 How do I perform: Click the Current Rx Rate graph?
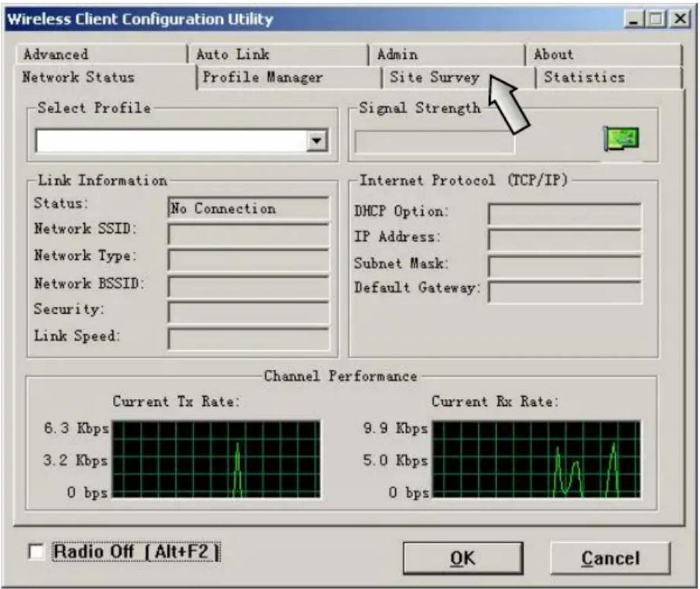tap(536, 459)
